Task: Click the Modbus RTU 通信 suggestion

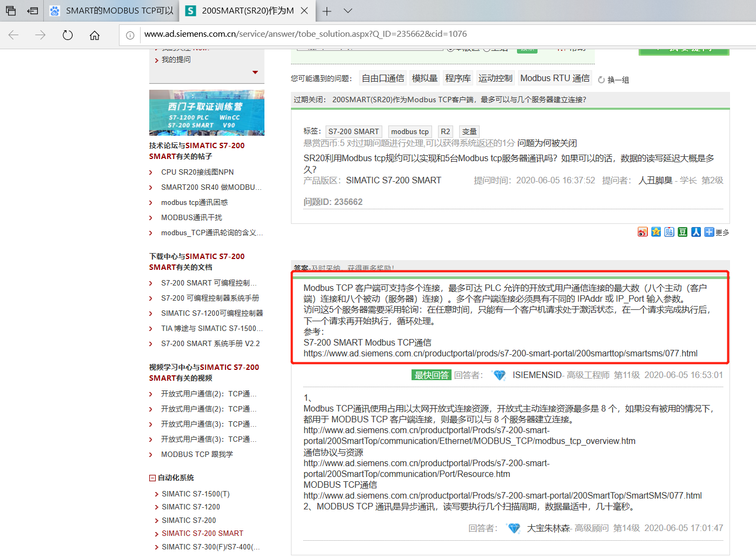Action: [x=555, y=78]
